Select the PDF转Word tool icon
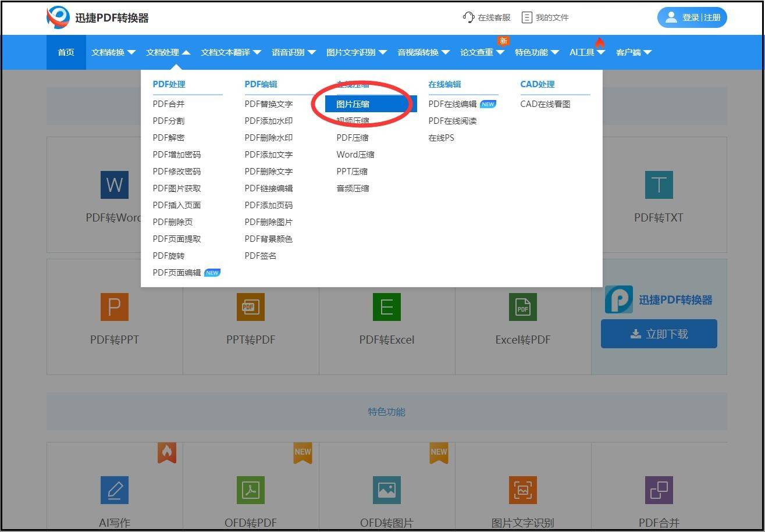This screenshot has height=532, width=765. [x=114, y=185]
